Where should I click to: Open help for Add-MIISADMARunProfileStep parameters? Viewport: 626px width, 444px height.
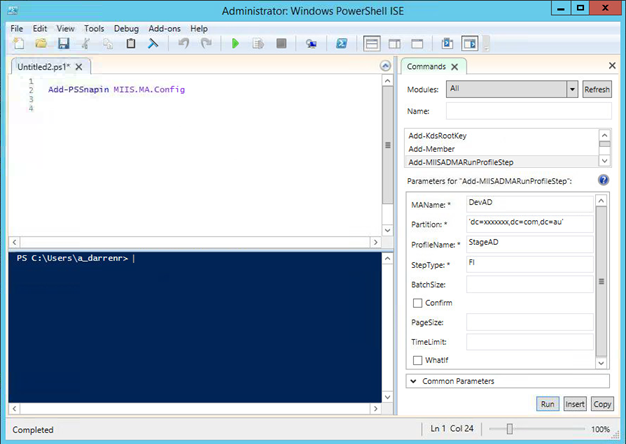(603, 180)
